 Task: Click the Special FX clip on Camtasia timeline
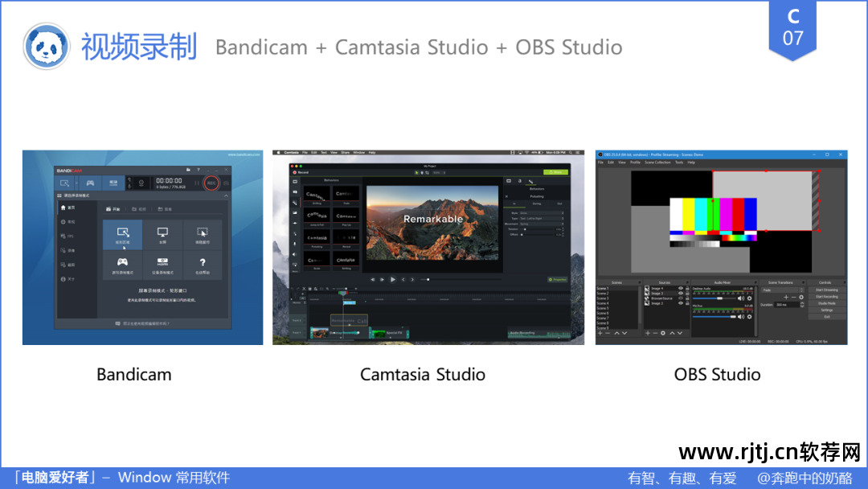click(389, 333)
